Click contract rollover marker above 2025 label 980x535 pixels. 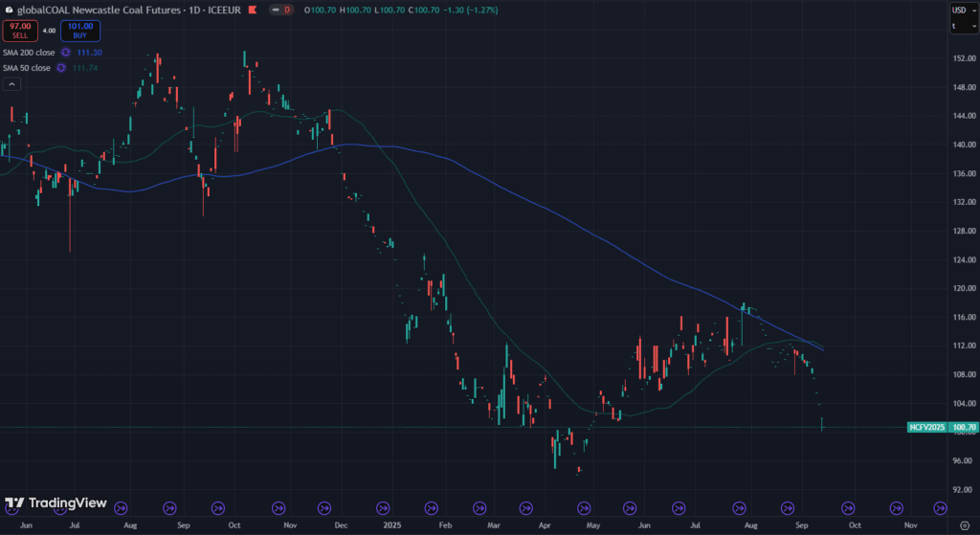pyautogui.click(x=384, y=508)
